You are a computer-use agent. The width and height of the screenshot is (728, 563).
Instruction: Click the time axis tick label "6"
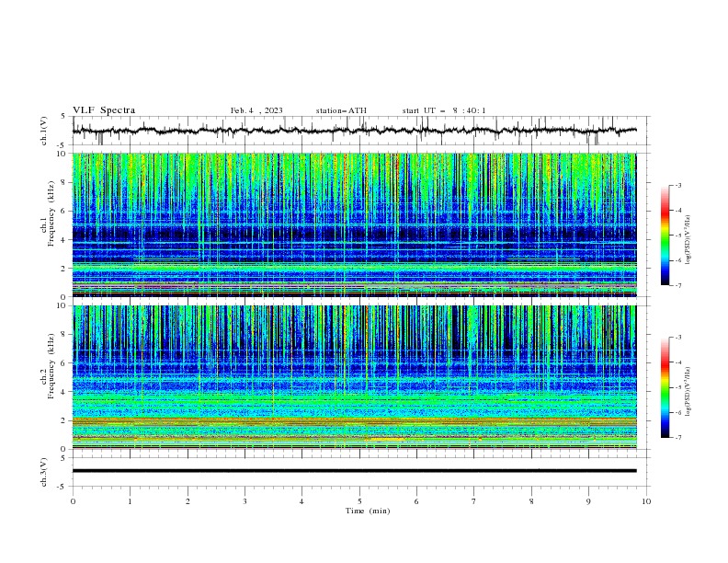(x=416, y=501)
